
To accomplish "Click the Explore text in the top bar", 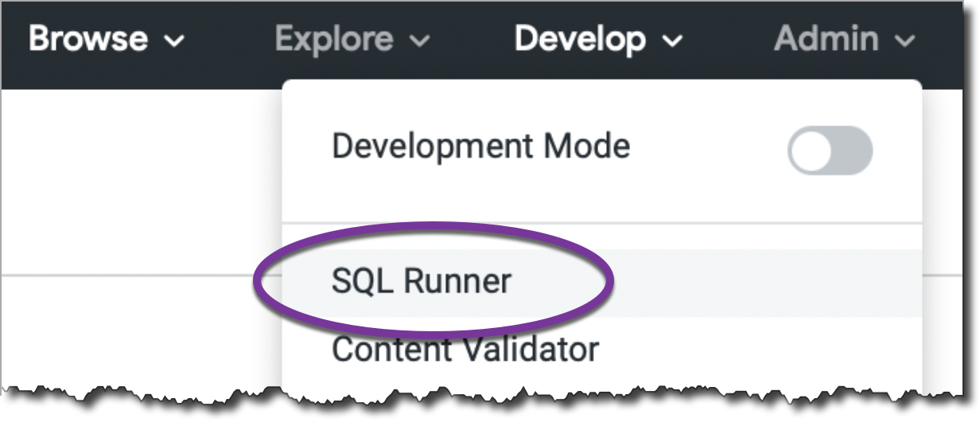I will point(334,39).
